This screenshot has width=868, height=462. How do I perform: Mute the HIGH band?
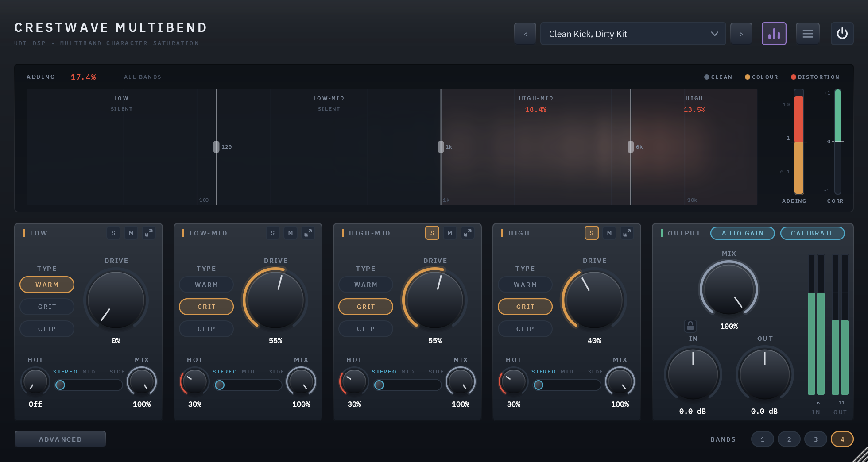(609, 233)
